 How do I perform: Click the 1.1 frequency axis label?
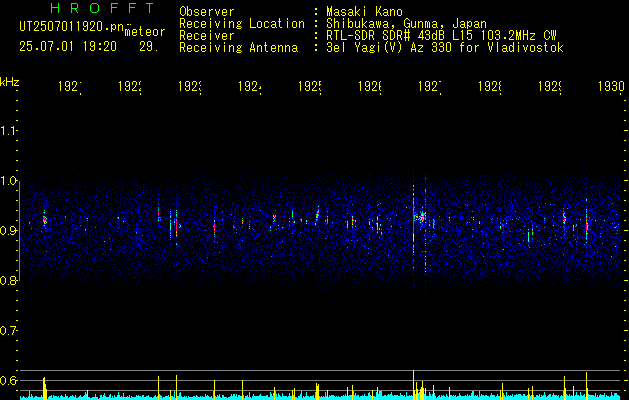[9, 131]
